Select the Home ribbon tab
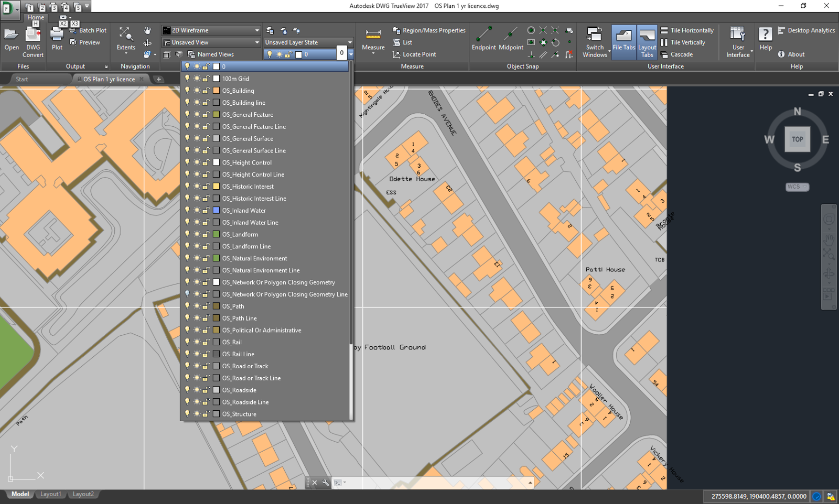Screen dimensions: 839x504 (35, 17)
